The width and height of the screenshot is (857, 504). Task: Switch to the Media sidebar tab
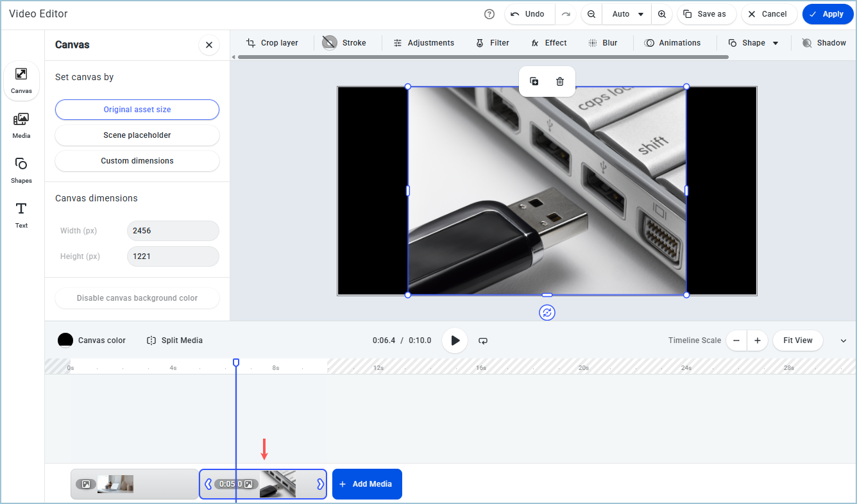(21, 124)
